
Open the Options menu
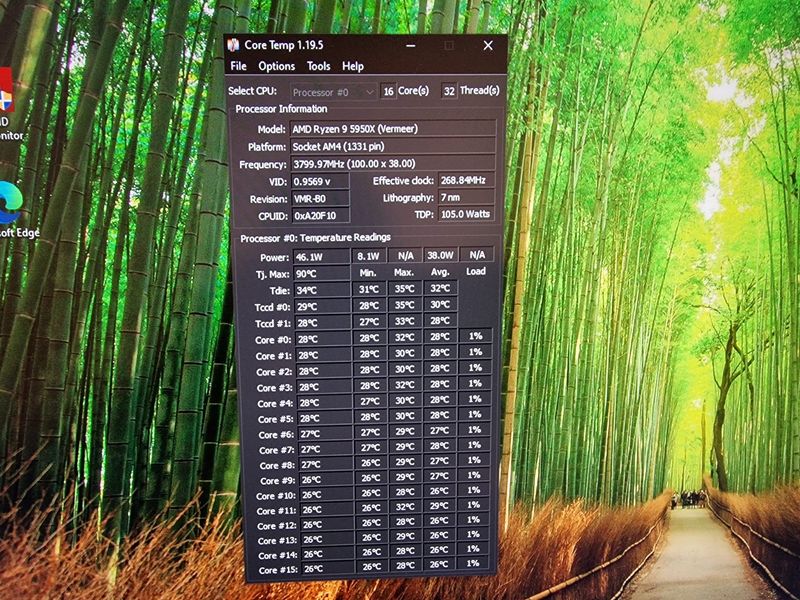tap(277, 66)
